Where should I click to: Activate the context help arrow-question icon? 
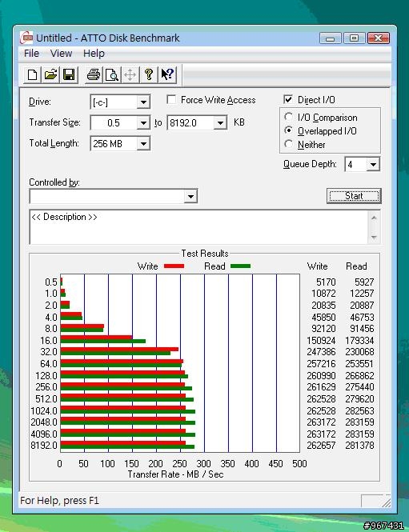[x=167, y=74]
